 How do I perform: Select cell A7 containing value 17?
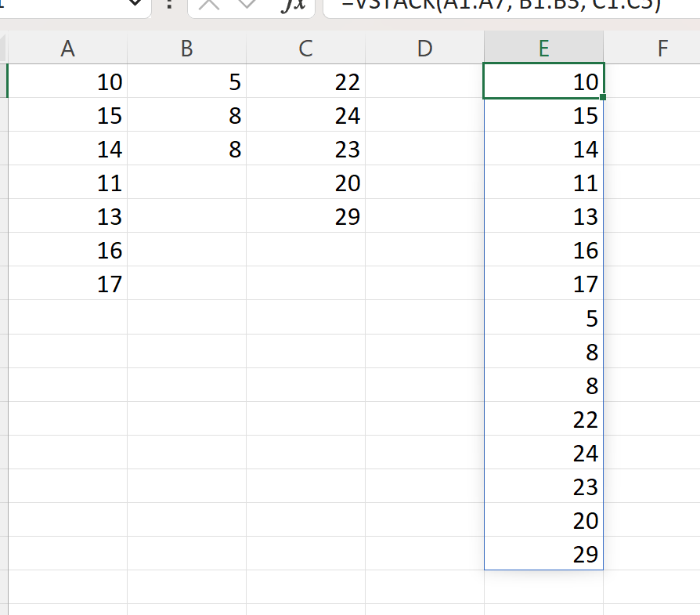coord(67,284)
